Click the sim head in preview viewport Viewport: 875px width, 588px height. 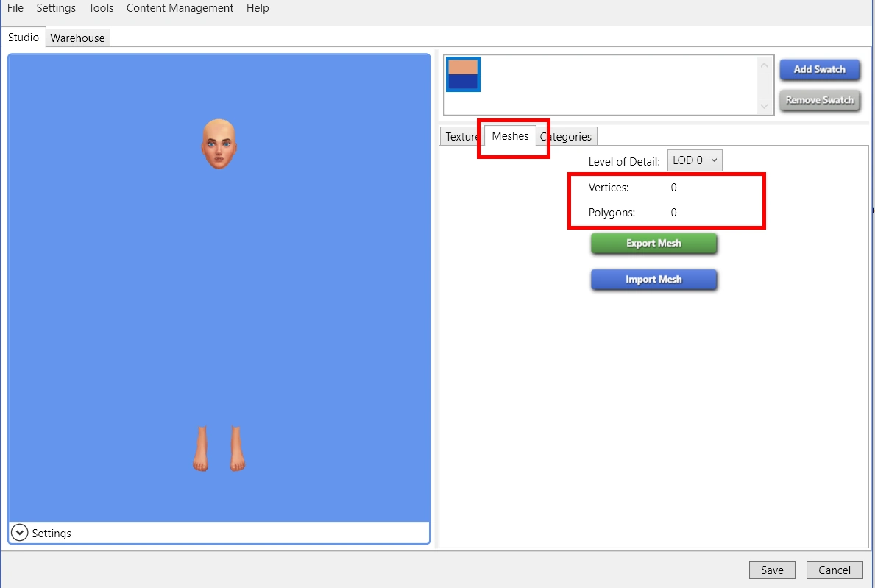pos(219,144)
